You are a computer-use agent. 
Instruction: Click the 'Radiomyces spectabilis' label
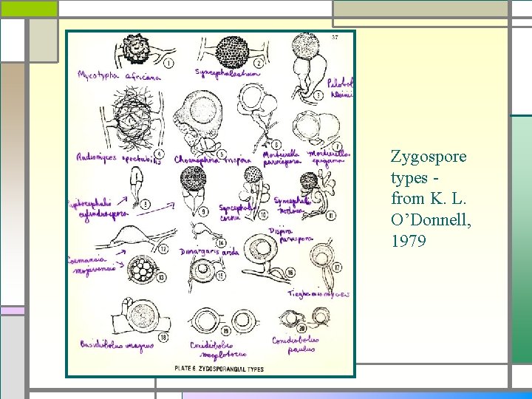pos(118,158)
